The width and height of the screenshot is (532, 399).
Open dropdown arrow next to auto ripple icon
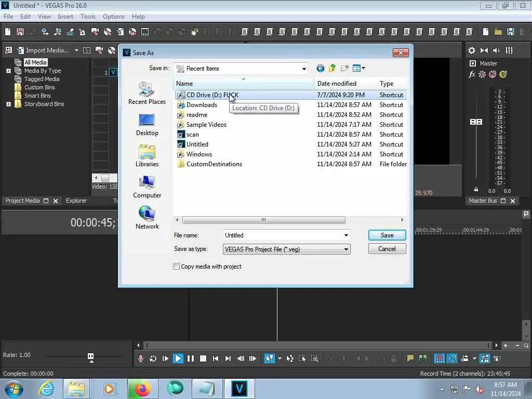coord(474,358)
